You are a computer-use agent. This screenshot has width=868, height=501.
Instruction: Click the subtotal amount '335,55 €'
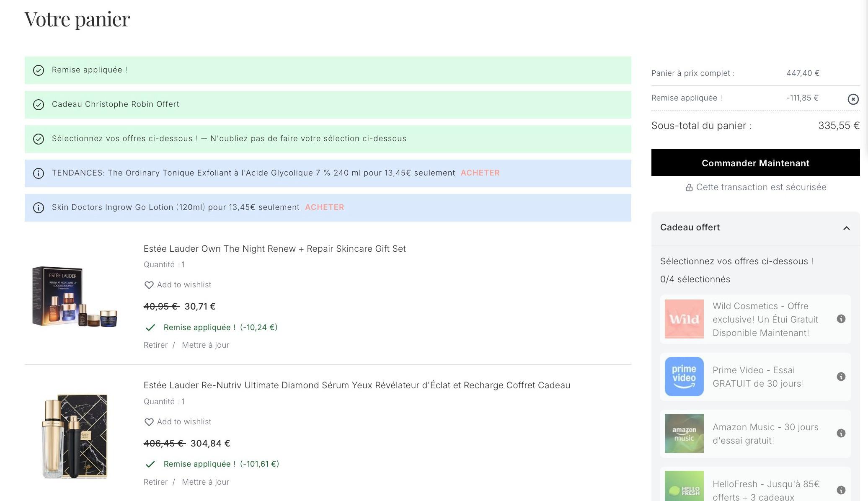[839, 126]
